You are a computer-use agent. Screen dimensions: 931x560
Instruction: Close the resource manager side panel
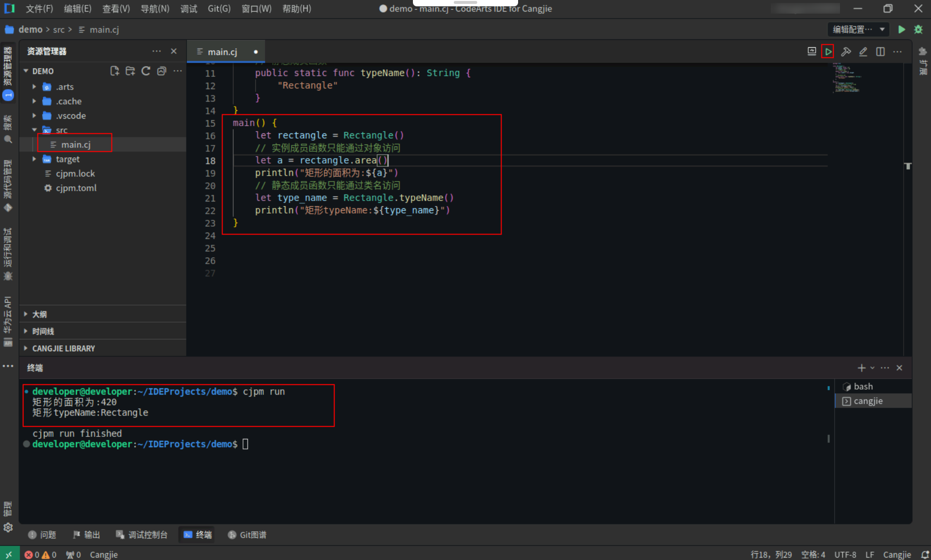tap(174, 51)
